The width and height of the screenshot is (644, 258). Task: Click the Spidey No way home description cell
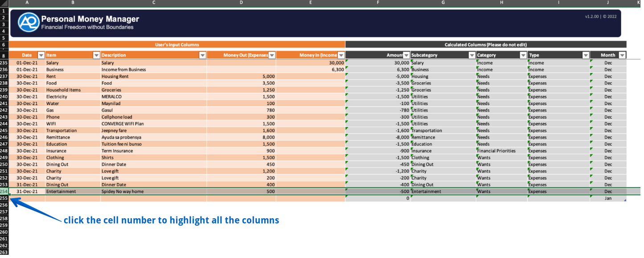click(153, 191)
